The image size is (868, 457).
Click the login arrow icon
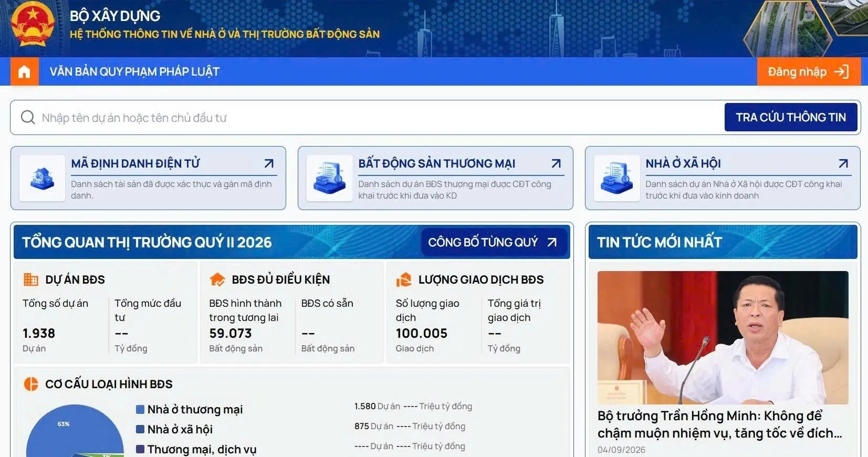[841, 71]
